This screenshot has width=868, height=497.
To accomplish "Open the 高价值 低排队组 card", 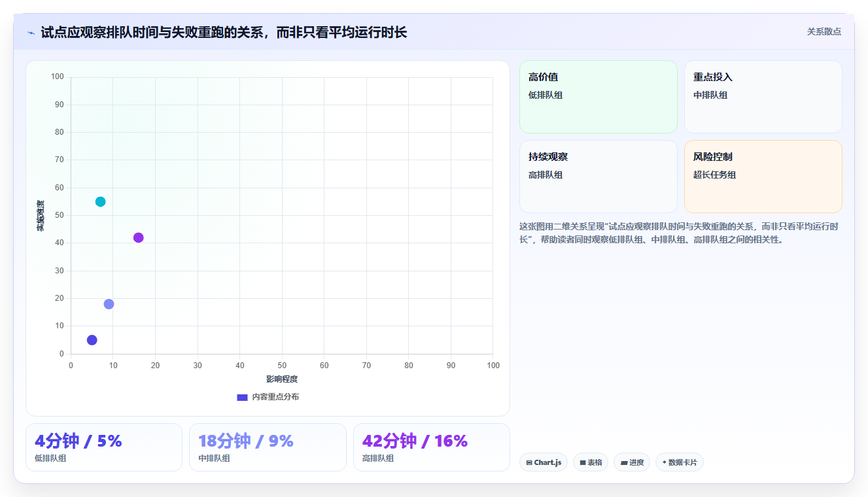I will coord(598,97).
